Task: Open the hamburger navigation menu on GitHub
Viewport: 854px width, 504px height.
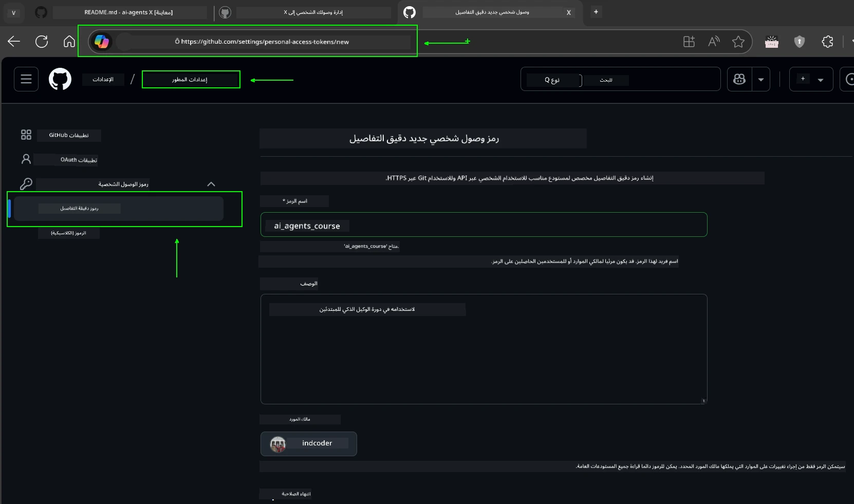Action: coord(25,79)
